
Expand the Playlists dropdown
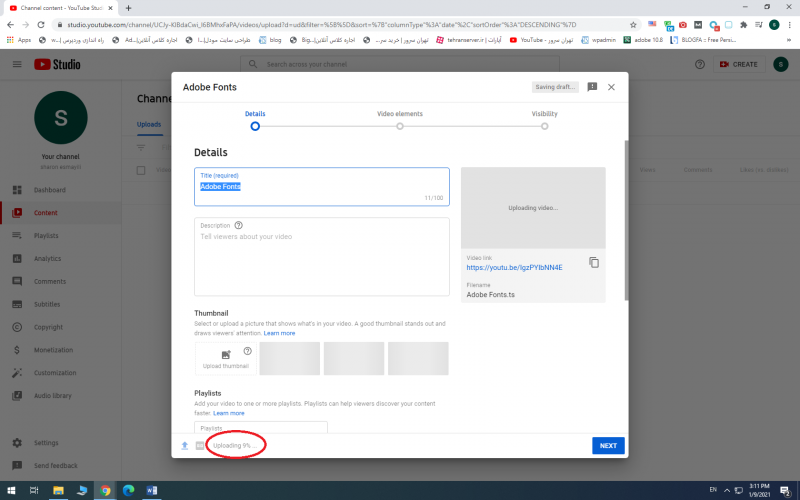point(261,428)
